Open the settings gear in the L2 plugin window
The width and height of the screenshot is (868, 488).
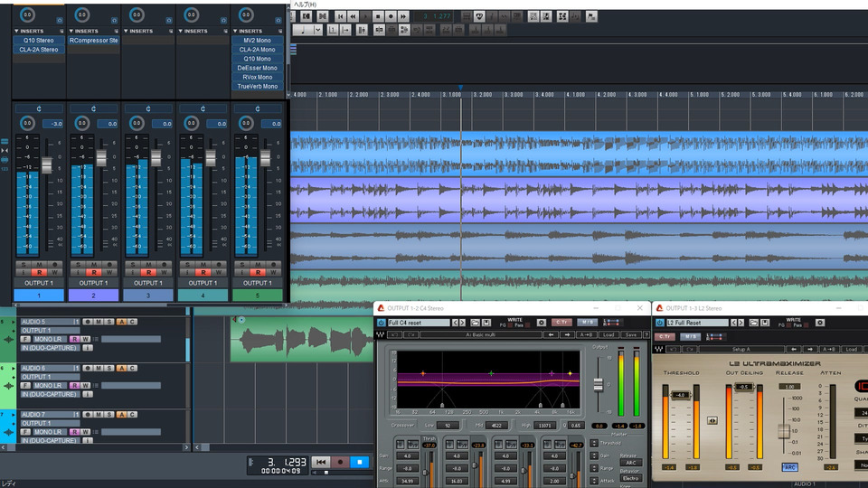pos(821,322)
